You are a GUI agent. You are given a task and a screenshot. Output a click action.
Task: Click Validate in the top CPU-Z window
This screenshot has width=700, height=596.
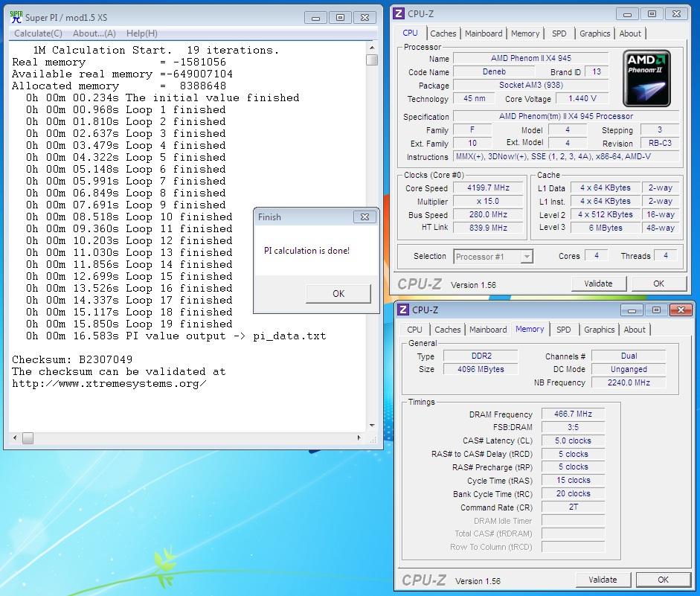[x=598, y=283]
